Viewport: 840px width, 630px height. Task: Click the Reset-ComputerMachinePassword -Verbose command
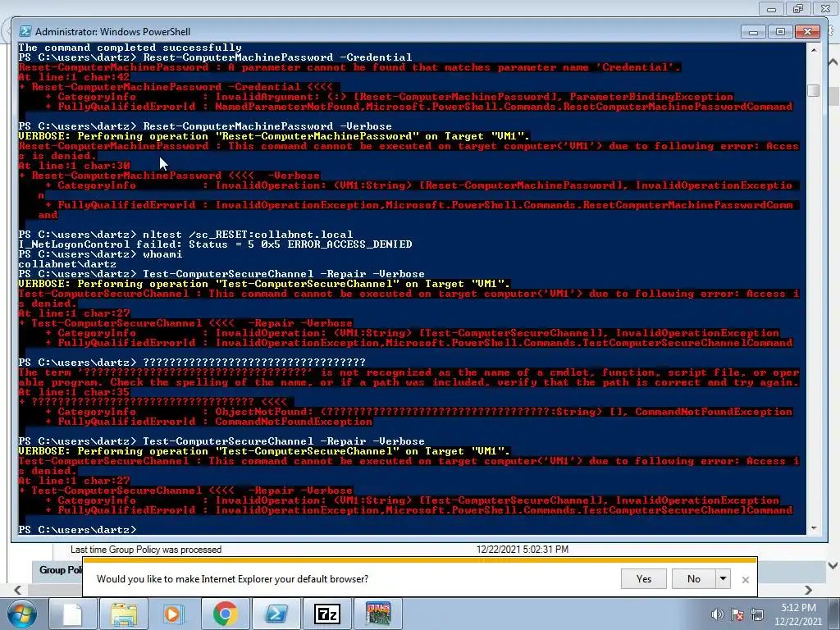pos(205,126)
